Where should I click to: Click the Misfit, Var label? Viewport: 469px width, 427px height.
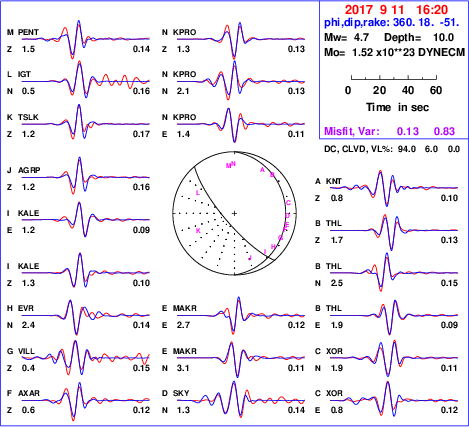(352, 131)
